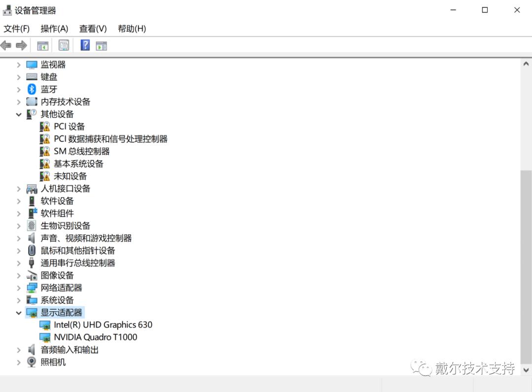532x392 pixels.
Task: Expand the 网络适配器 category
Action: pos(18,288)
